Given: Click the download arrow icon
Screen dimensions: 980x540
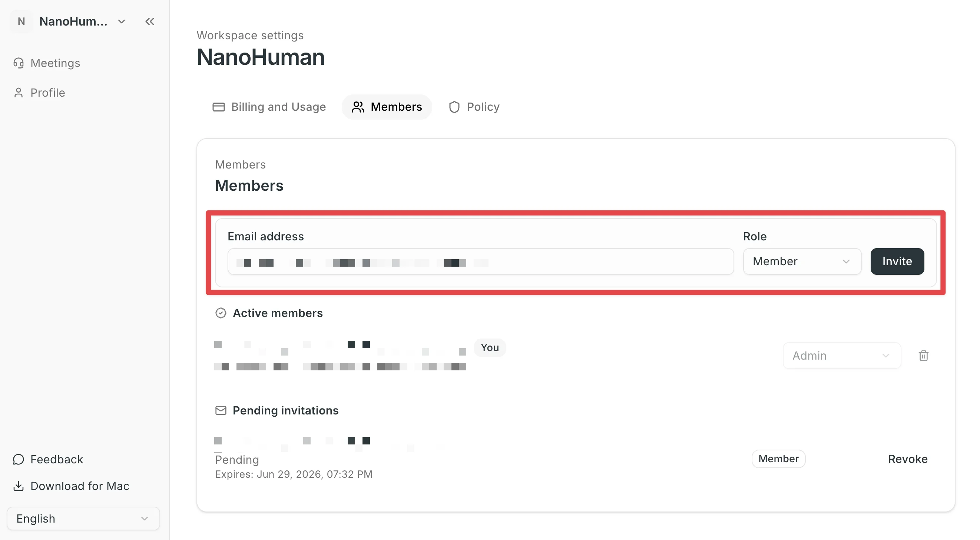Looking at the screenshot, I should pos(18,486).
